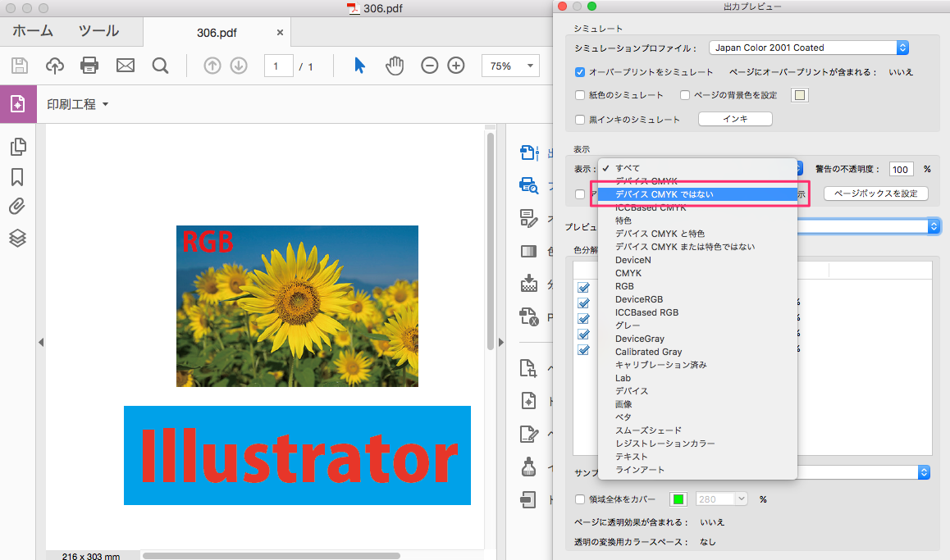Choose ICCBased RGB option
This screenshot has width=950, height=560.
coord(697,312)
